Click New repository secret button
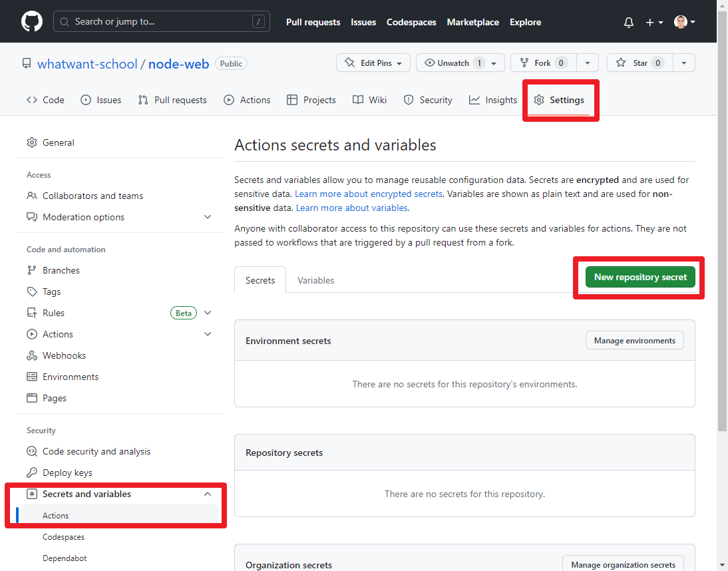The image size is (728, 571). click(x=640, y=277)
